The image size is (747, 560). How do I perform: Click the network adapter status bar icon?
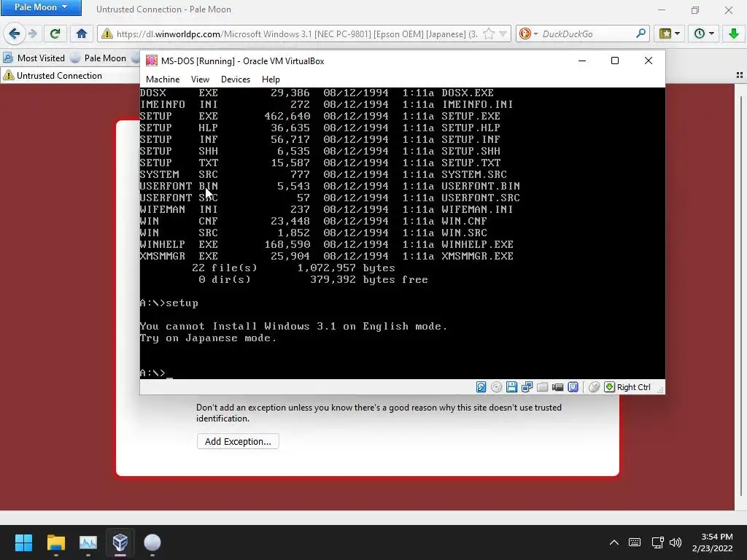click(527, 387)
